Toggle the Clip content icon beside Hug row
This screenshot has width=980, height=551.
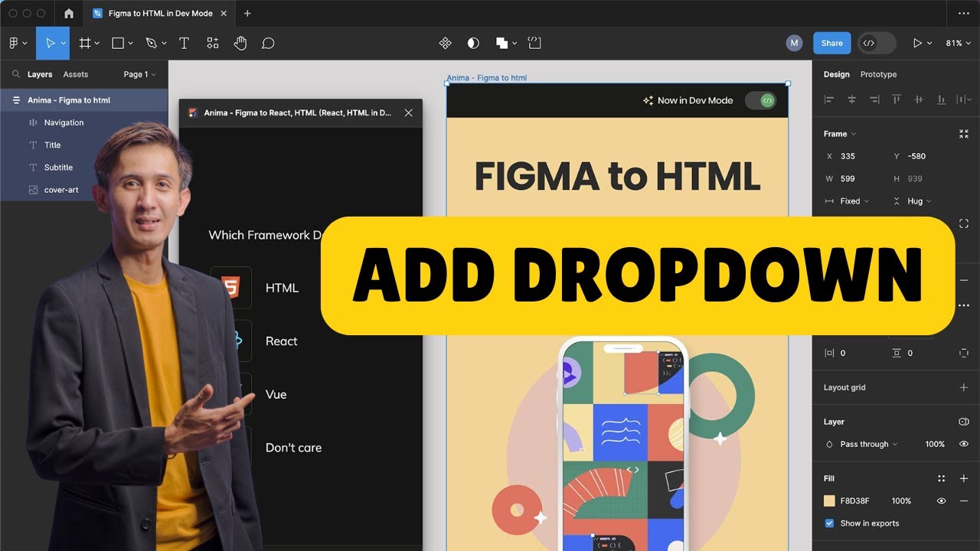[x=964, y=223]
